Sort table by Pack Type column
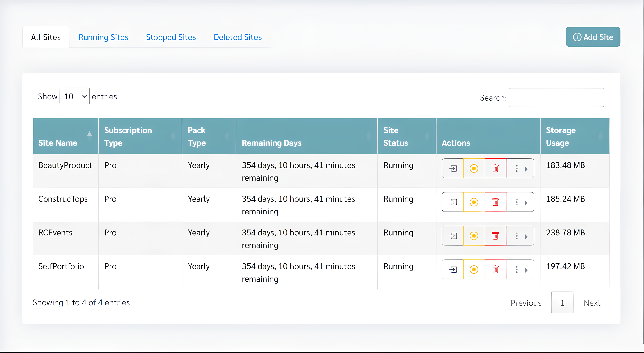This screenshot has width=644, height=353. pos(209,136)
